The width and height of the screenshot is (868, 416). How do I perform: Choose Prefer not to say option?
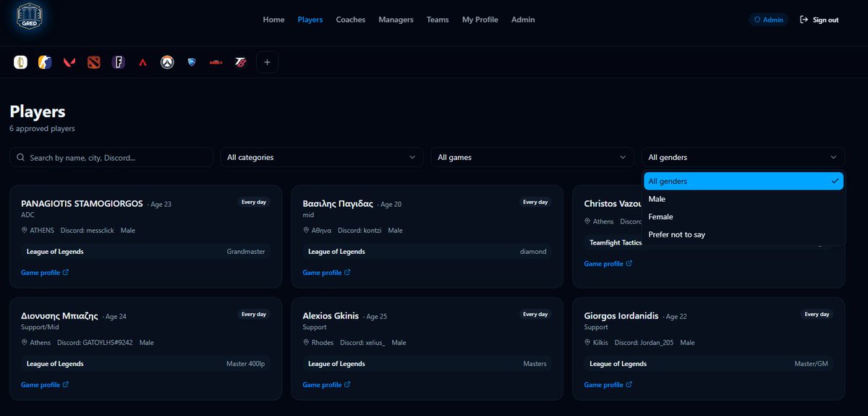pos(744,234)
